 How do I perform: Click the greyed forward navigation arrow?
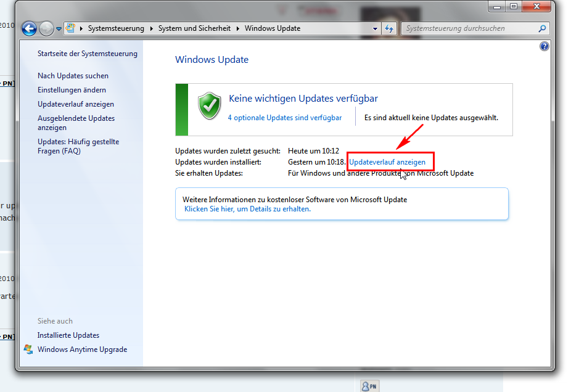tap(46, 28)
